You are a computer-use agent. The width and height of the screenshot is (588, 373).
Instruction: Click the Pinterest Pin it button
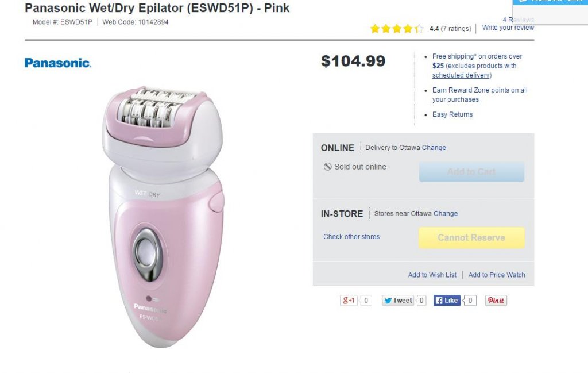tap(496, 301)
